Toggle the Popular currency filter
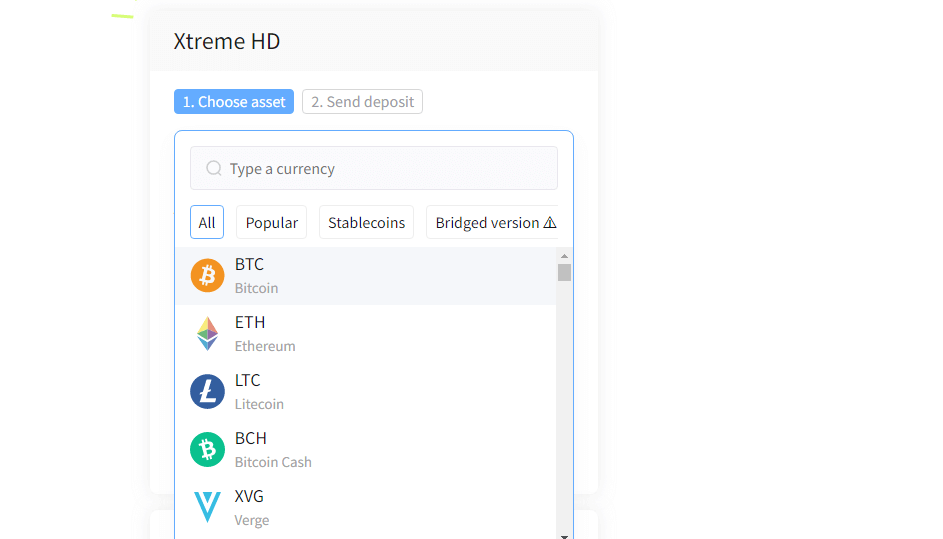Image resolution: width=943 pixels, height=539 pixels. pyautogui.click(x=272, y=223)
